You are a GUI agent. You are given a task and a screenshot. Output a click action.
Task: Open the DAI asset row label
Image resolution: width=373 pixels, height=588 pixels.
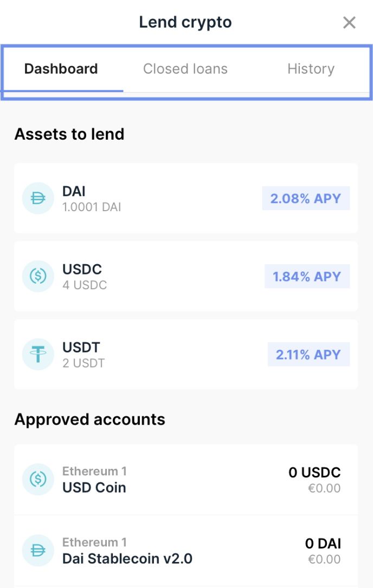(x=74, y=191)
